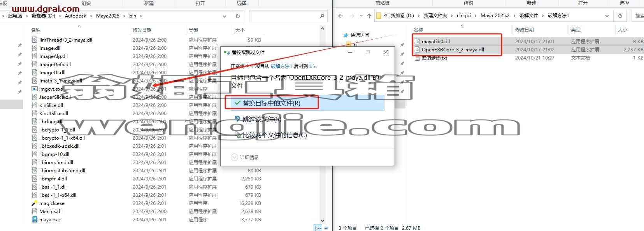This screenshot has height=231, width=644.
Task: Click the imgcvt.exe application icon
Action: [35, 89]
